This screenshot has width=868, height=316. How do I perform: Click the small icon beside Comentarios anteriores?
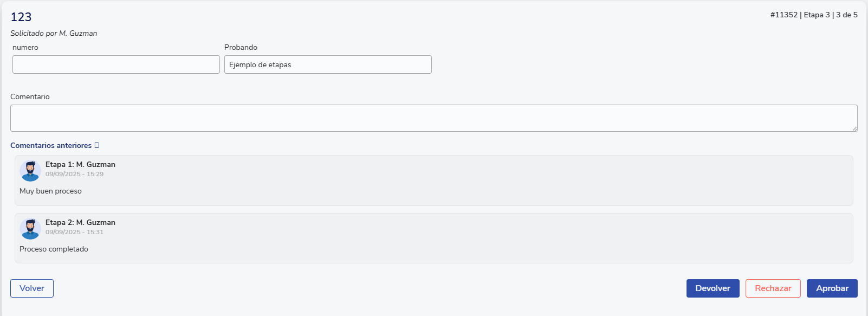[97, 145]
